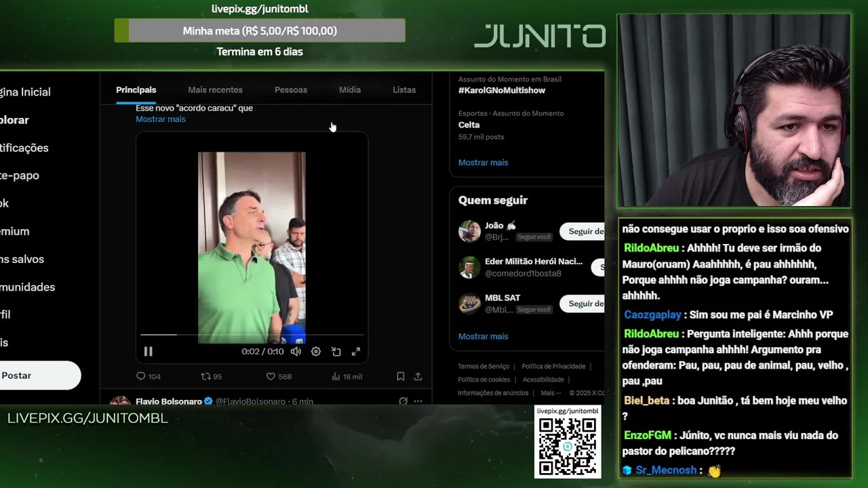
Task: Open the Mídia tab
Action: pyautogui.click(x=350, y=89)
